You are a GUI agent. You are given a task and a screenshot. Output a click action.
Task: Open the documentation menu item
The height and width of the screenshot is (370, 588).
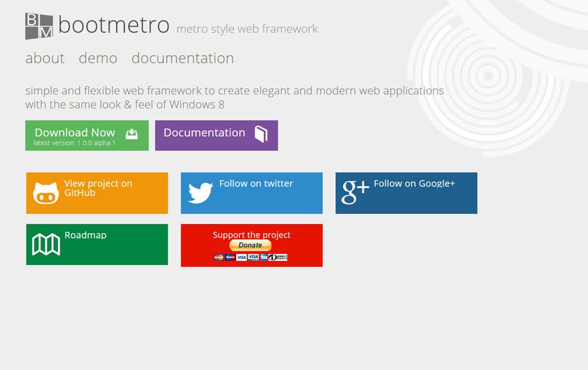pos(182,58)
